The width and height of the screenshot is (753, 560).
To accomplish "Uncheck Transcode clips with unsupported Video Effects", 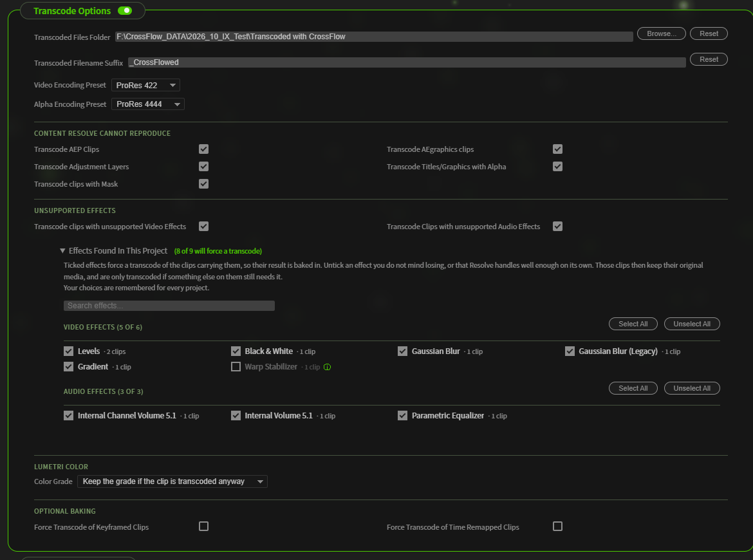I will [203, 226].
